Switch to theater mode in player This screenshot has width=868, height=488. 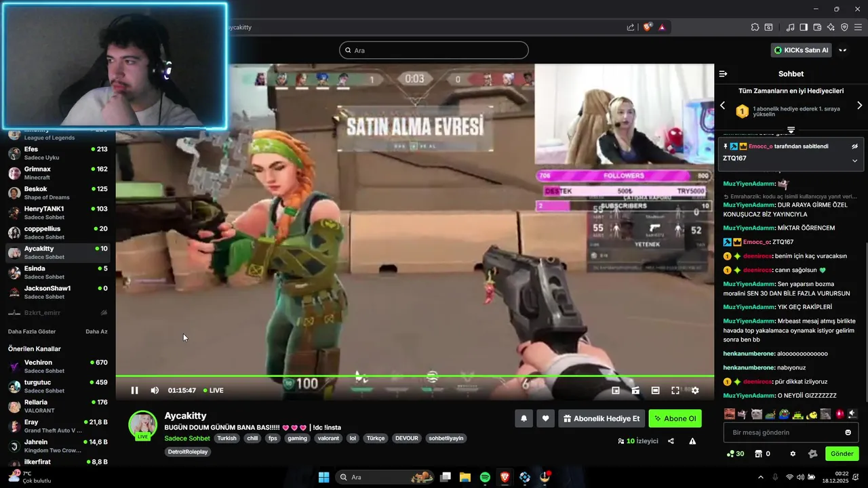tap(655, 390)
